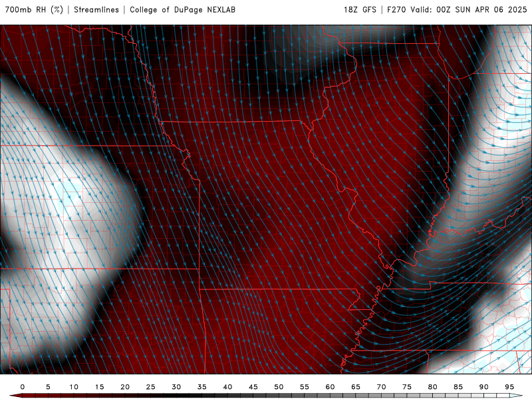This screenshot has width=532, height=399.
Task: Click the '70' colorbar scale label
Action: click(381, 387)
